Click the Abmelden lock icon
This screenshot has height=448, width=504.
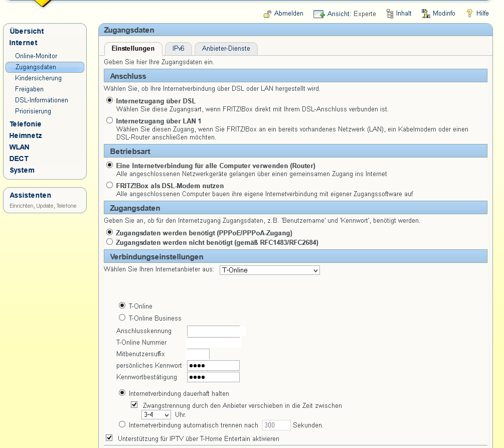[267, 14]
